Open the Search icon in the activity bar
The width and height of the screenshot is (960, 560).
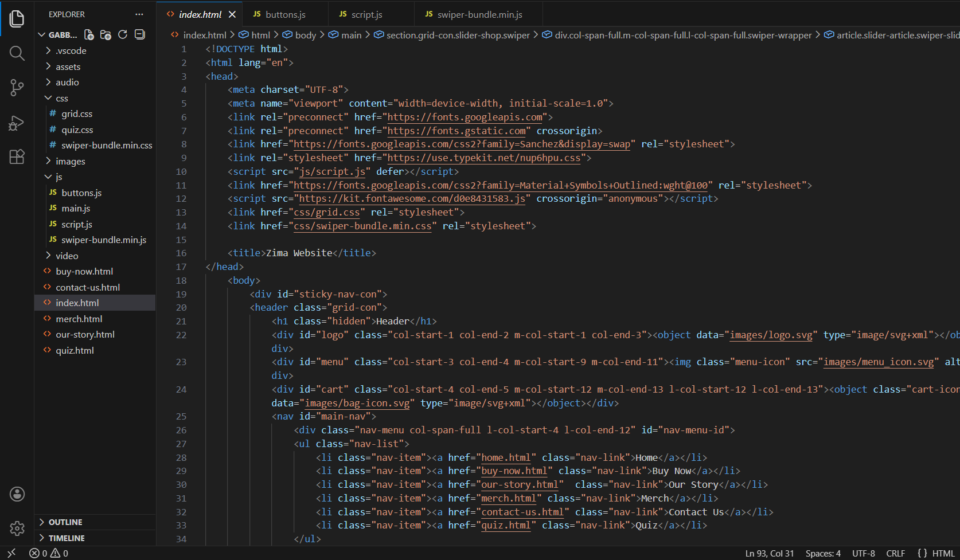17,53
